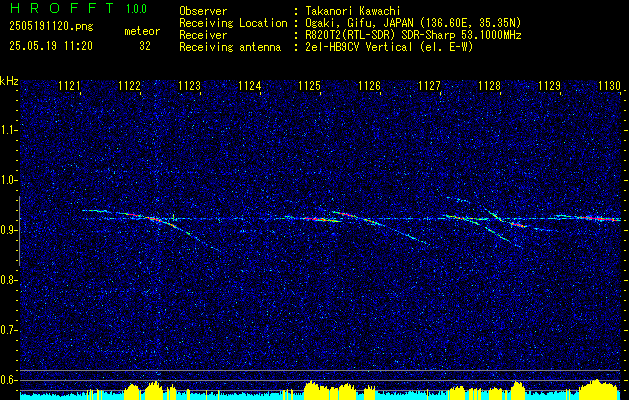This screenshot has height=400, width=629.
Task: Click the 1.1 kHz axis label
Action: (9, 130)
